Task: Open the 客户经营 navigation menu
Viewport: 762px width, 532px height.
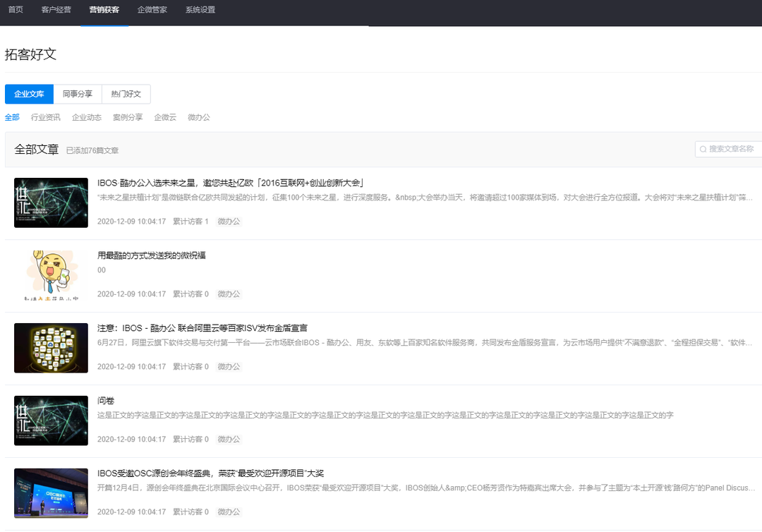Action: tap(56, 10)
